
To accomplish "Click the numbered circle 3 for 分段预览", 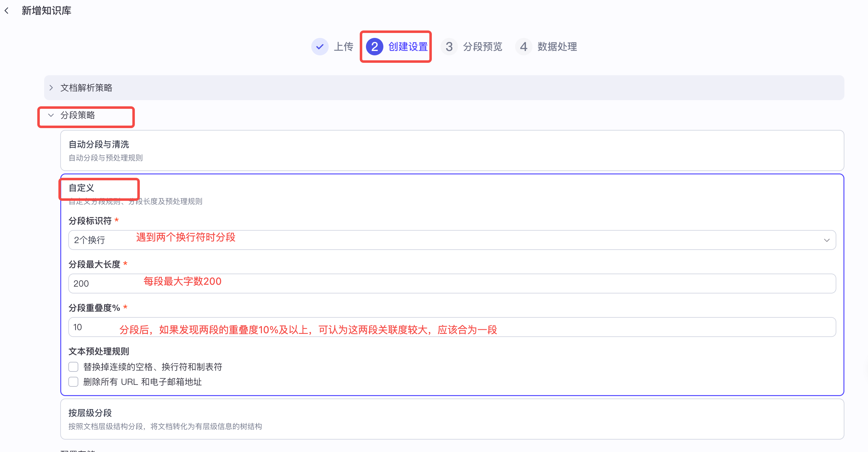I will click(449, 47).
